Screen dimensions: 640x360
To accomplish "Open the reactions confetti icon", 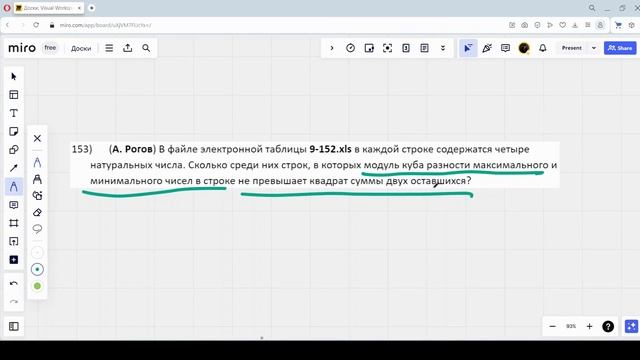I will pos(487,48).
